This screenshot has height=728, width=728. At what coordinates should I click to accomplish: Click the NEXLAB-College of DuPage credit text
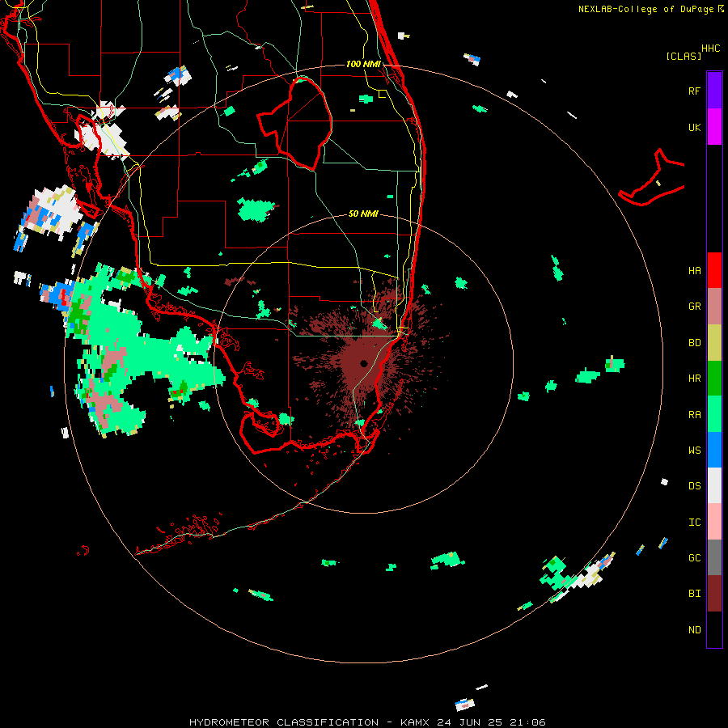(645, 9)
